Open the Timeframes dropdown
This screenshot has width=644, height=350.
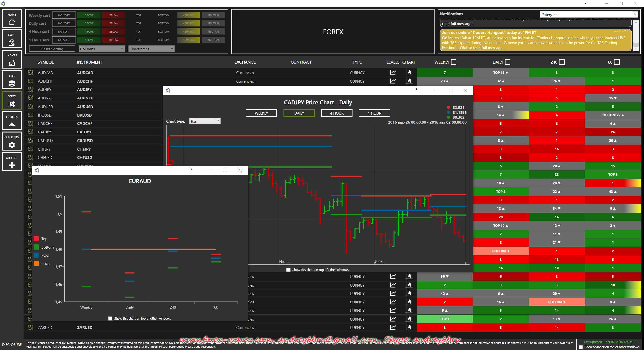pos(151,49)
